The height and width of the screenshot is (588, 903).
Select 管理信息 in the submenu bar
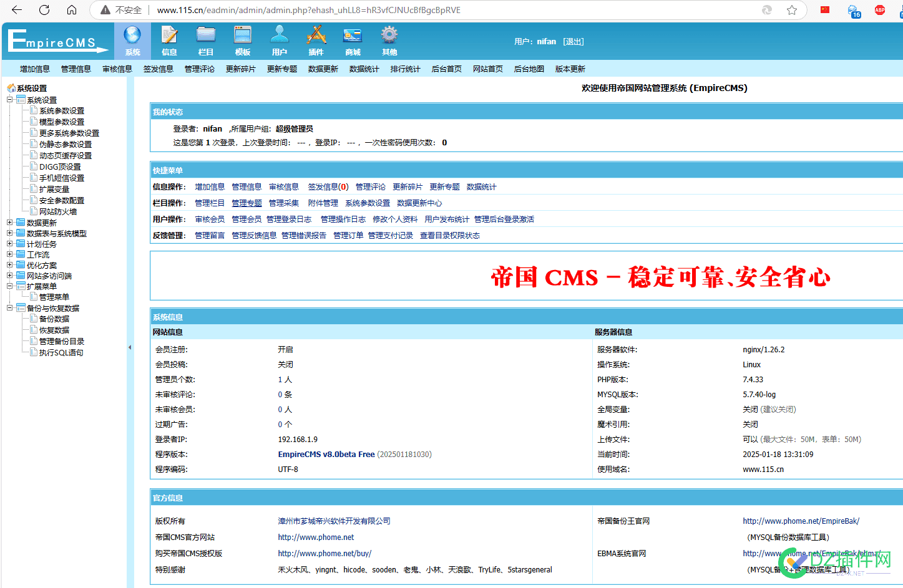(76, 69)
